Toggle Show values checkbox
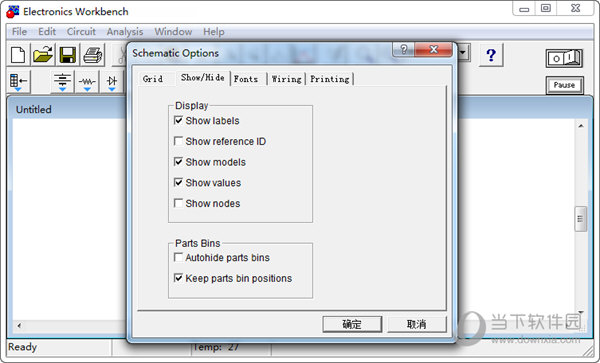600x363 pixels. [x=178, y=182]
